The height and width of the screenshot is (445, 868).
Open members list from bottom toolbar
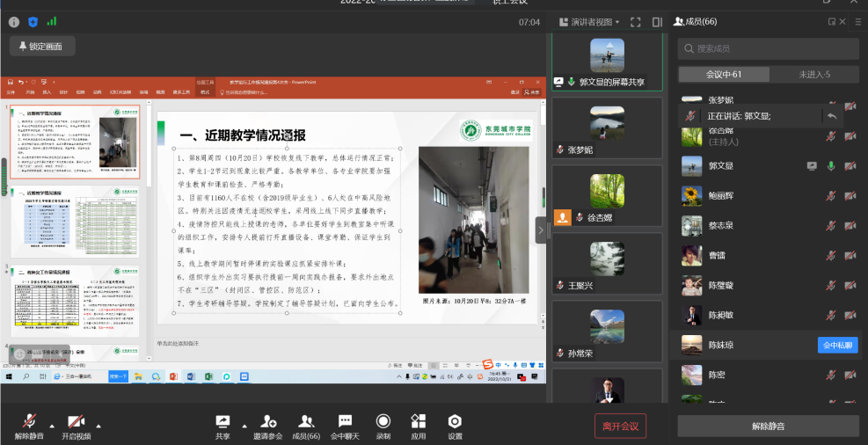(x=306, y=422)
